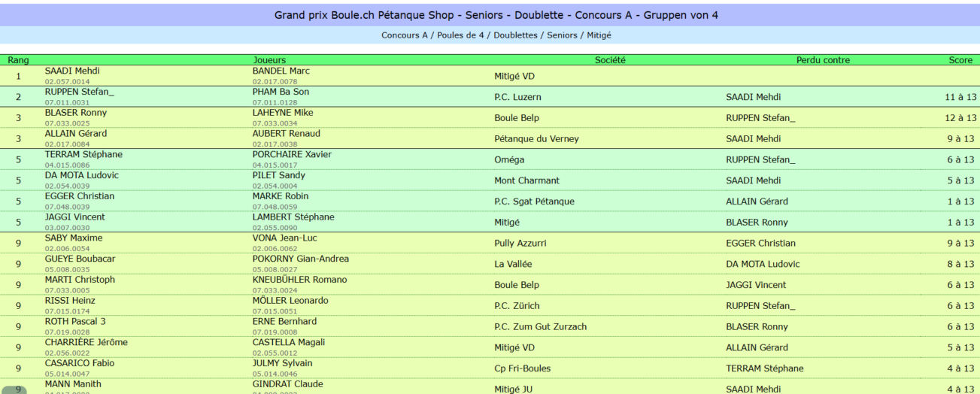Select player KNEUBÜHLER Romano
The width and height of the screenshot is (980, 394).
[x=299, y=280]
